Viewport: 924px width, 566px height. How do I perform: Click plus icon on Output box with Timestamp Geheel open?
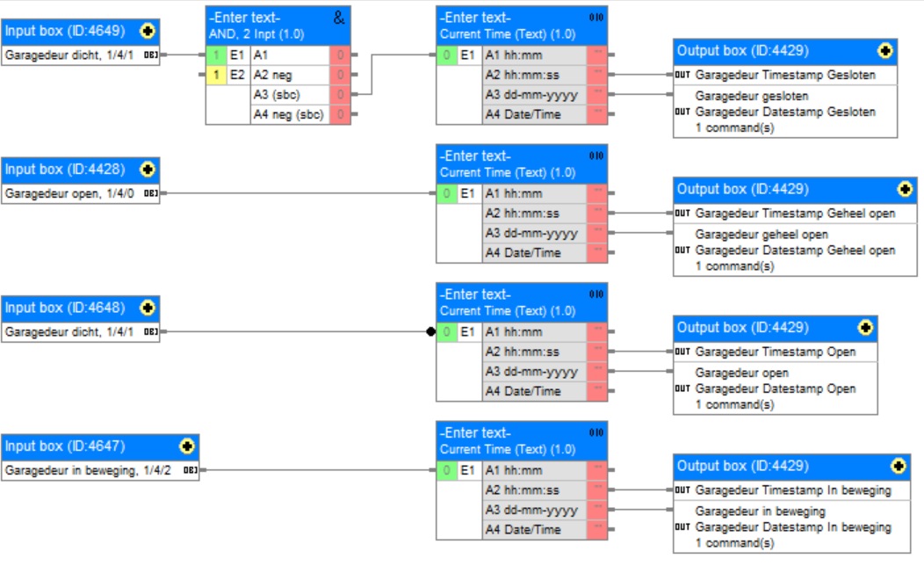pyautogui.click(x=905, y=189)
